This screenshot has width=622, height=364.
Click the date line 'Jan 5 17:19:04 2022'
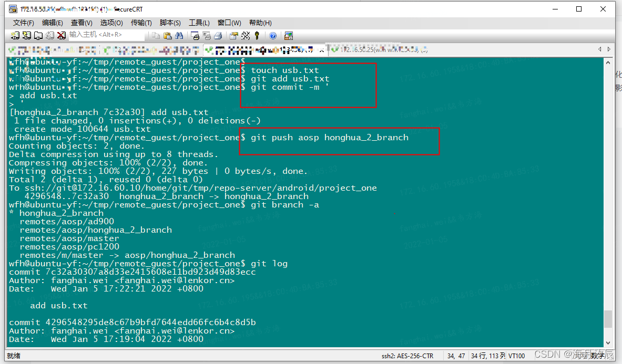(106, 339)
